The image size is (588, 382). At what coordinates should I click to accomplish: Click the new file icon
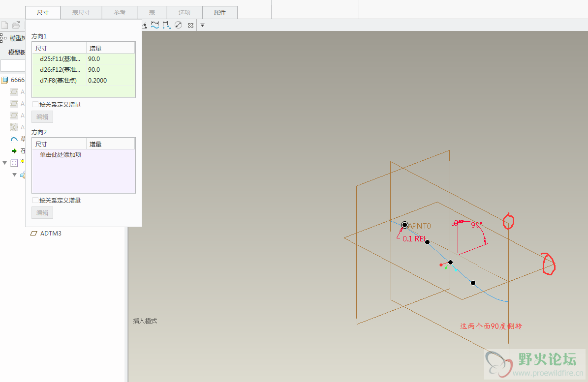click(x=5, y=25)
